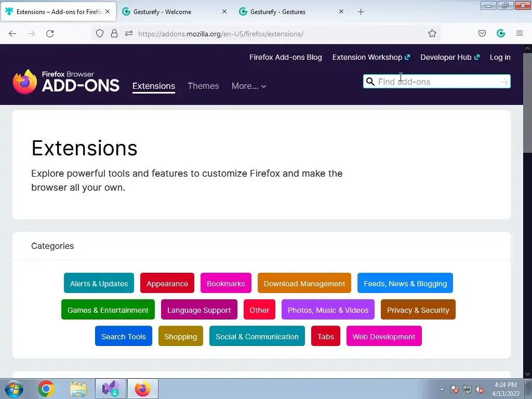The height and width of the screenshot is (399, 532).
Task: Switch to Gesturefy - Gestures tab
Action: point(292,11)
